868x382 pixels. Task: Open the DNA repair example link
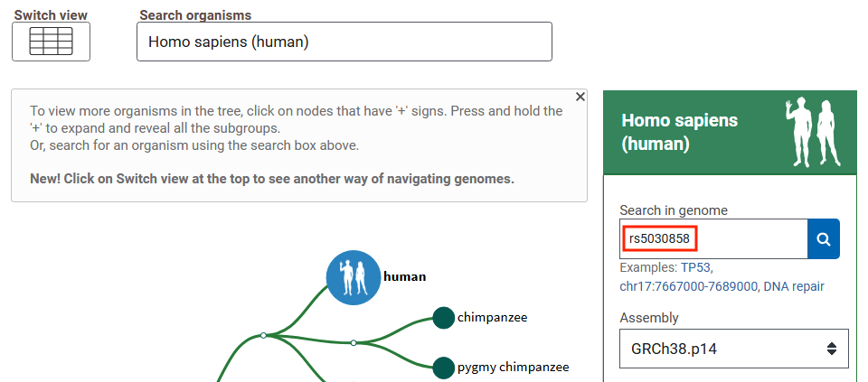click(x=794, y=286)
